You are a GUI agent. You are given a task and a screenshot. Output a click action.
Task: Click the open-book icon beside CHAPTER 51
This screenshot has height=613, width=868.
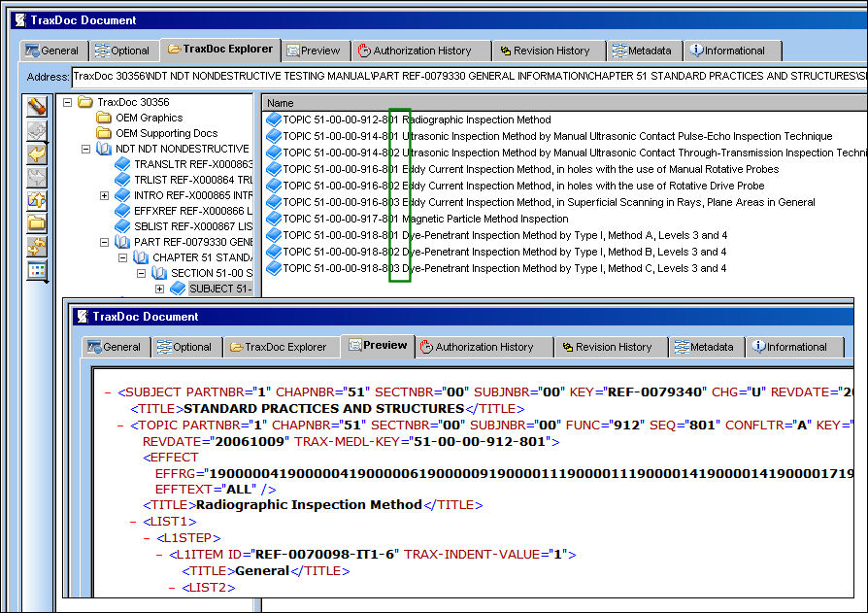click(141, 256)
